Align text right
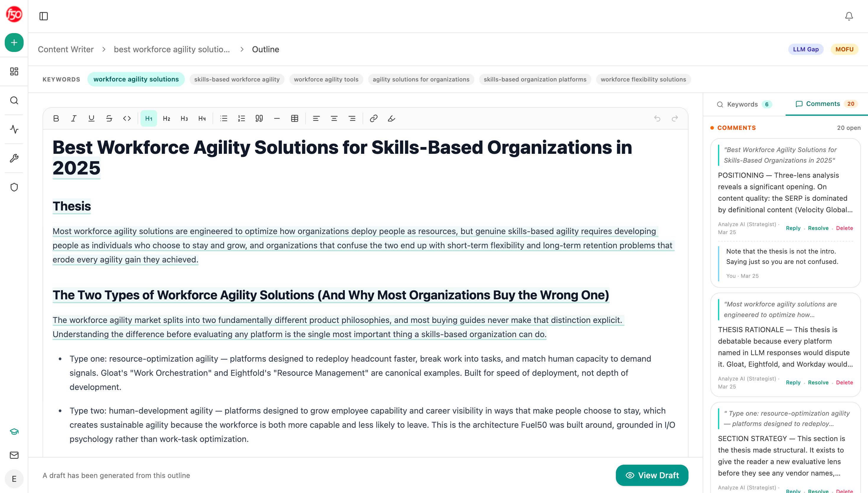This screenshot has width=868, height=493. click(352, 118)
